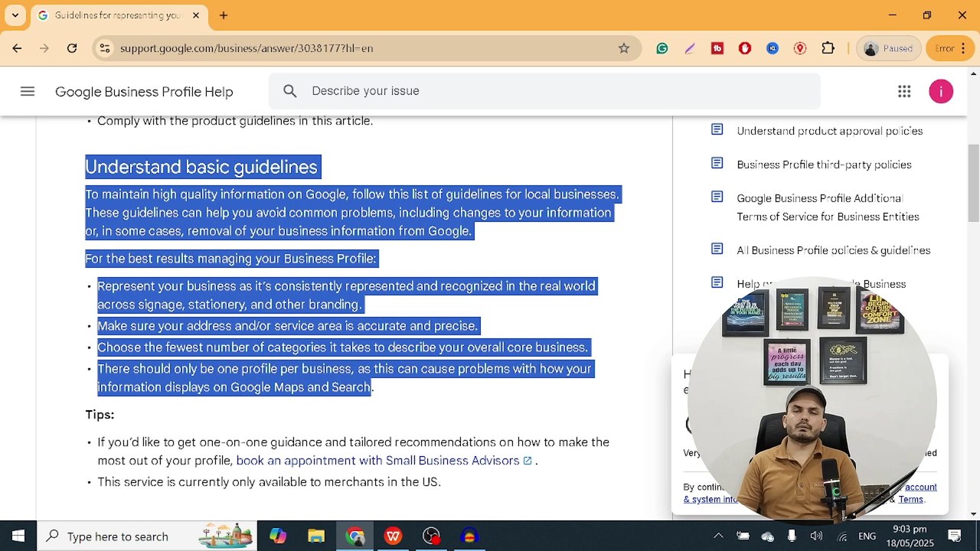Open File Explorer from the taskbar
The image size is (980, 551).
[x=316, y=536]
